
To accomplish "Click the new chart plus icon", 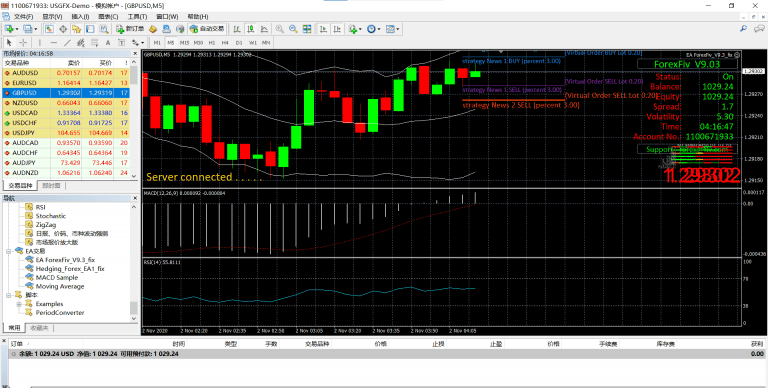I will pyautogui.click(x=8, y=29).
